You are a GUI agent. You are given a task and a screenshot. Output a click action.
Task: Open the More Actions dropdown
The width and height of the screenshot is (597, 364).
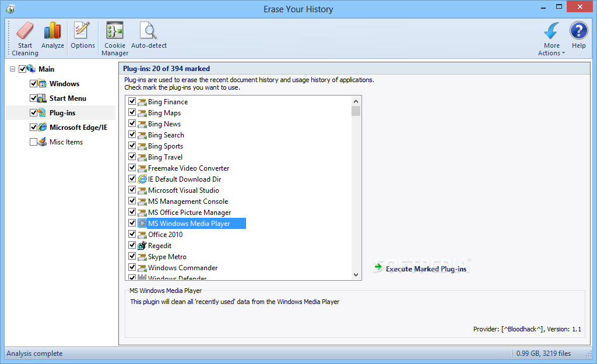pyautogui.click(x=552, y=39)
